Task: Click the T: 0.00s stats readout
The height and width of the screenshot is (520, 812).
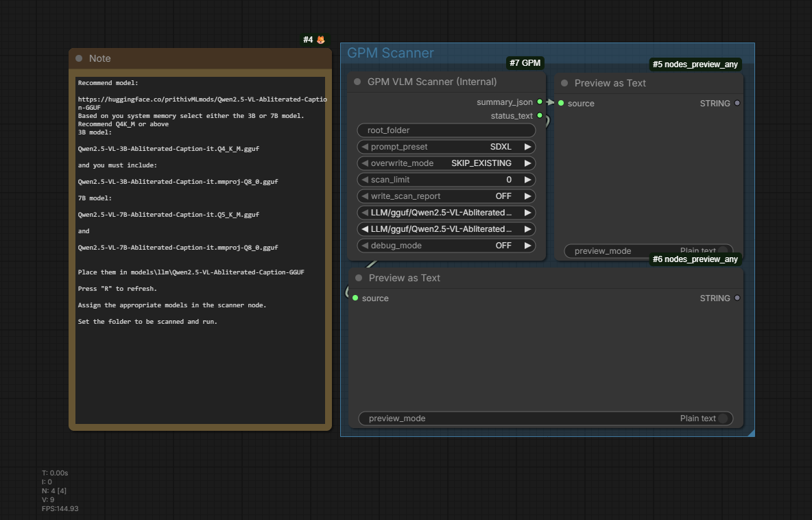Action: pos(55,473)
